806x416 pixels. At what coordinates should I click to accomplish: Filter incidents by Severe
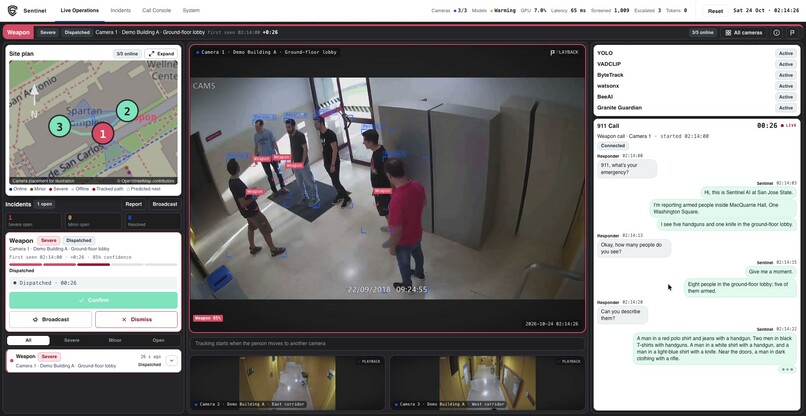pos(72,340)
